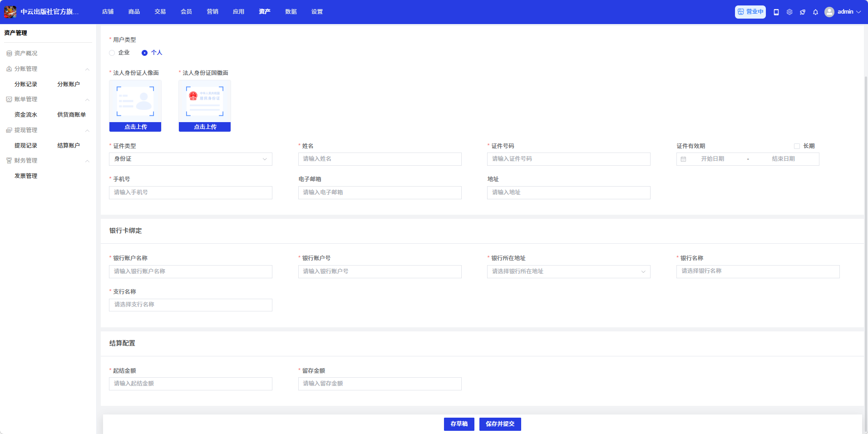868x434 pixels.
Task: Collapse the 分账管理 sidebar section
Action: [87, 69]
